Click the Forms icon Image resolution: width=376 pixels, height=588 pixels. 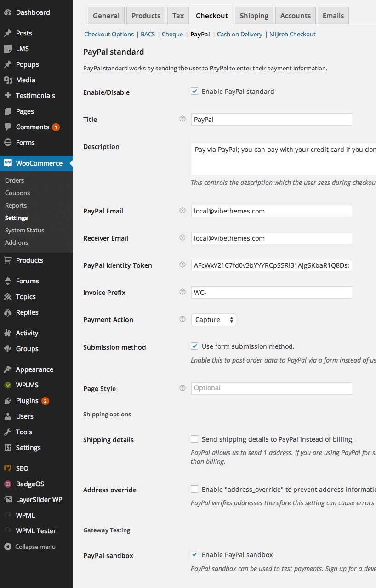[8, 143]
